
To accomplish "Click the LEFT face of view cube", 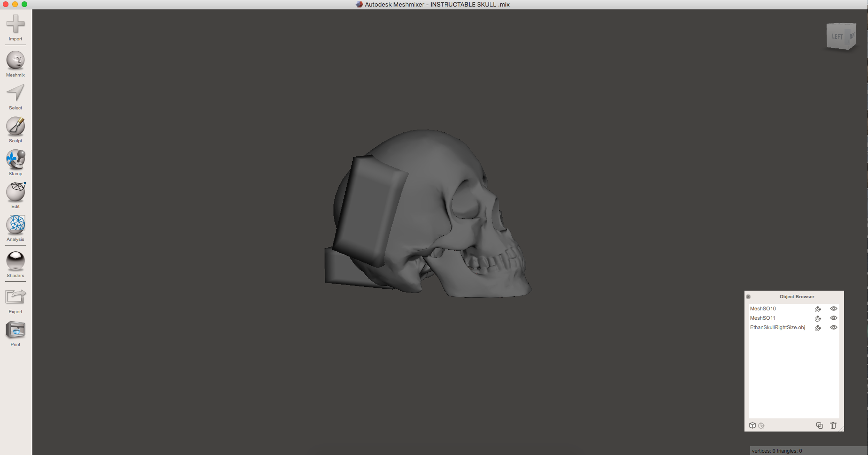I will [x=837, y=37].
